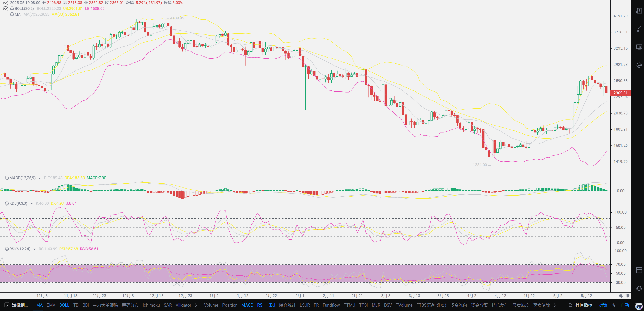Screen dimensions: 644x311
Task: Click the bell alert icon beside MA
Action: click(x=12, y=14)
